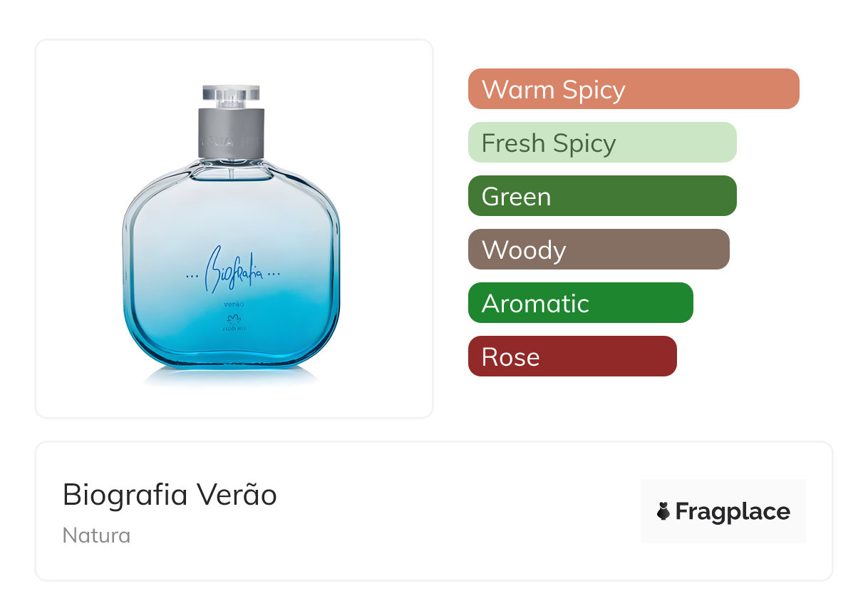
Task: Choose the Green accord bar
Action: click(x=601, y=196)
